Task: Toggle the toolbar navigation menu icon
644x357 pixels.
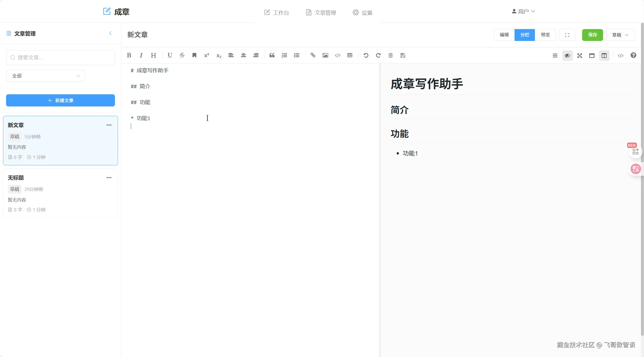Action: click(x=555, y=56)
